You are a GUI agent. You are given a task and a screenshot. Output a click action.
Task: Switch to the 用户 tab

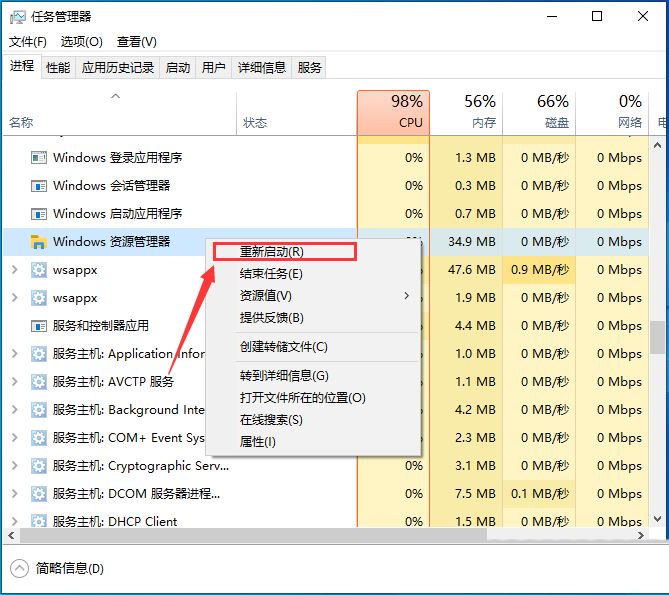tap(213, 67)
